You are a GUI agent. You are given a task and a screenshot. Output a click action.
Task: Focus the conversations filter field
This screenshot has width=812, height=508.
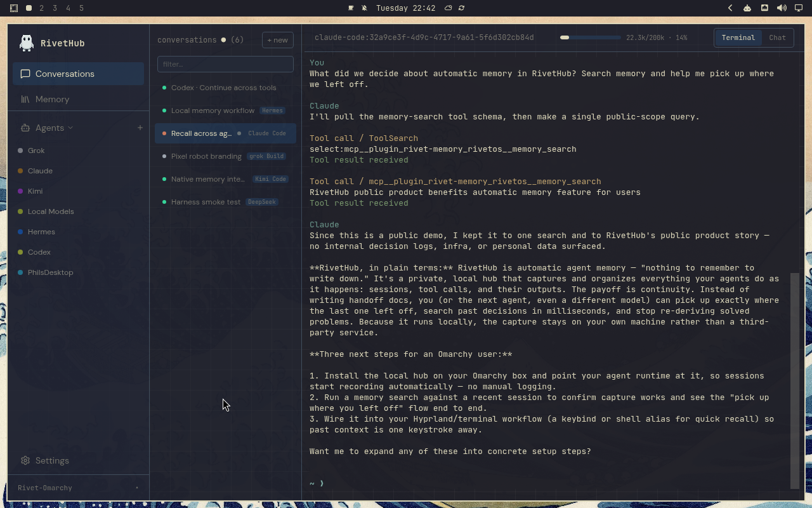pyautogui.click(x=225, y=64)
